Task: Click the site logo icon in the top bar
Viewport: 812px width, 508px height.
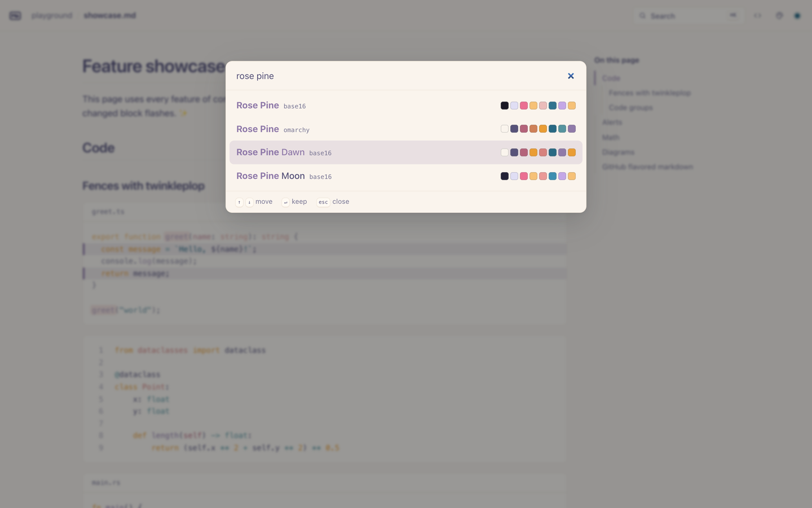Action: 15,16
